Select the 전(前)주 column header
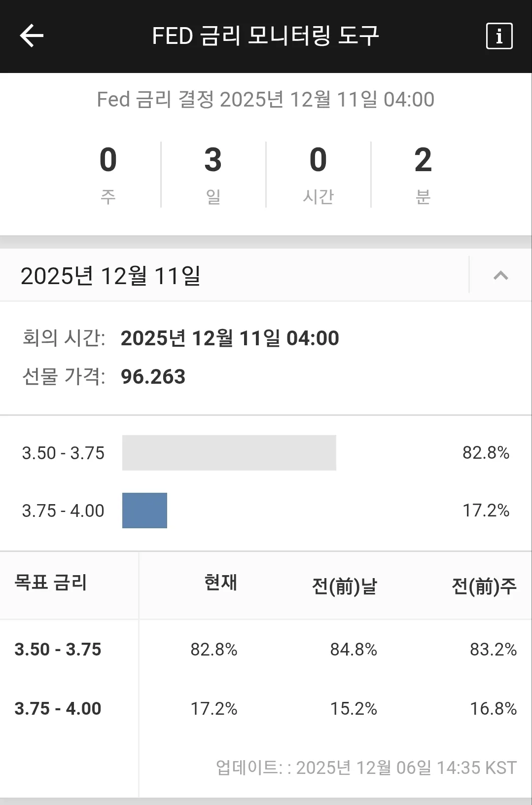Image resolution: width=532 pixels, height=805 pixels. click(x=484, y=586)
